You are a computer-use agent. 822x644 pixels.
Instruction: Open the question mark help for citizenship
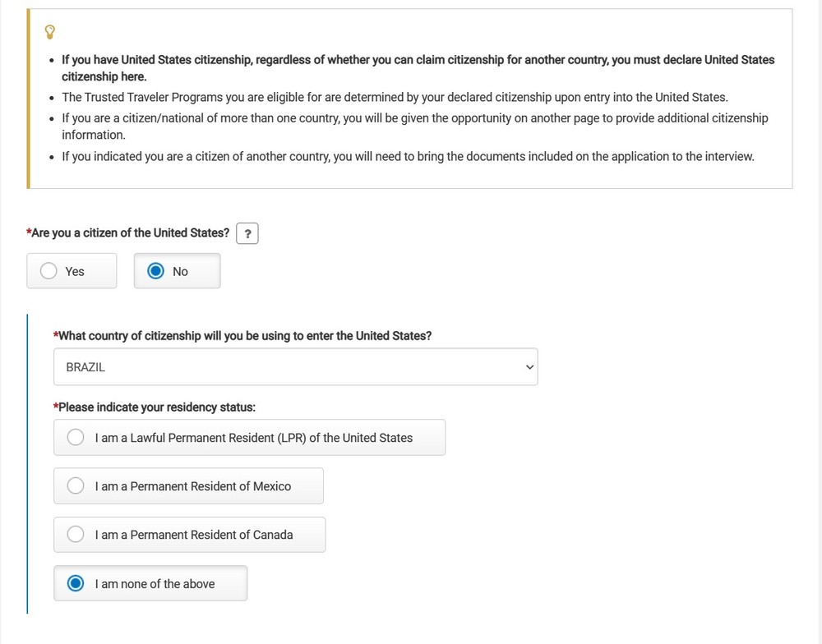click(247, 233)
